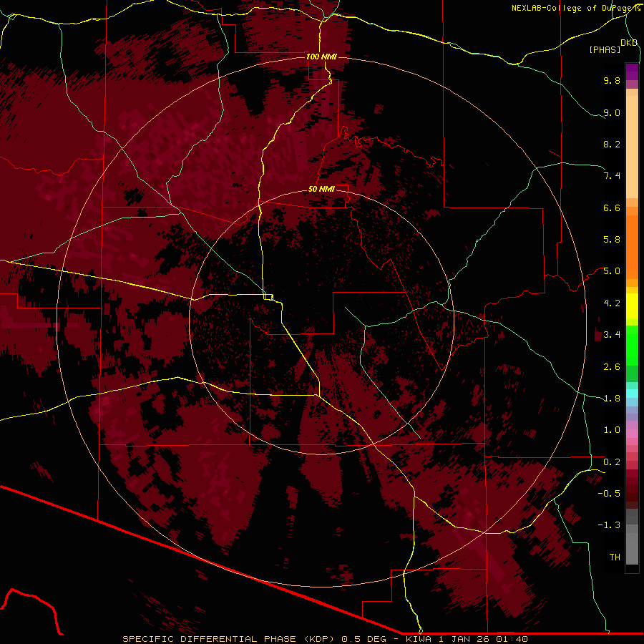Click the 3.4 value on the scale
This screenshot has width=644, height=644.
pos(612,335)
